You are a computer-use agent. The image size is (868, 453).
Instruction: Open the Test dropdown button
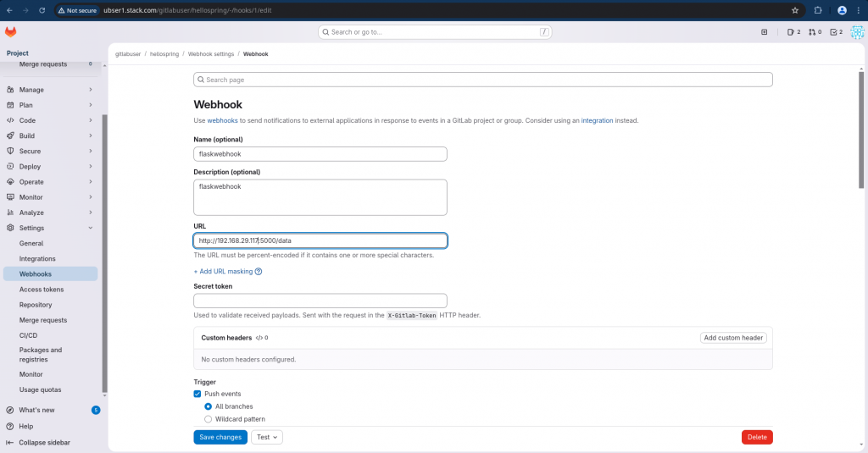click(x=267, y=437)
